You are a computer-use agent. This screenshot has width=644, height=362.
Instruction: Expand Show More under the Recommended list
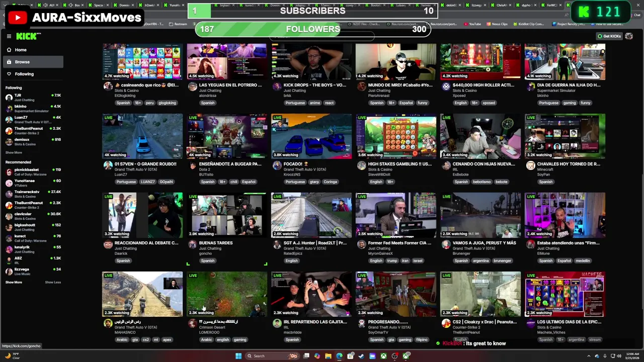click(14, 282)
